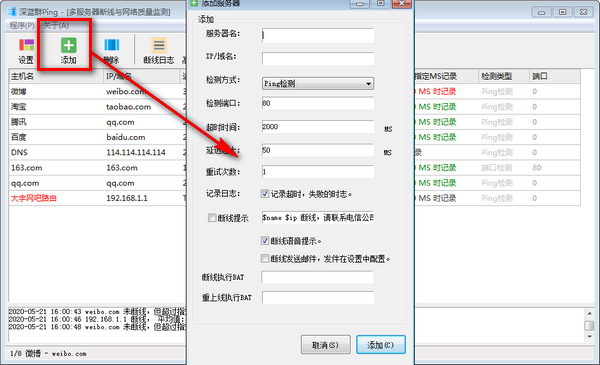
Task: Toggle 记录超时，失败的日志 checkbox
Action: tap(265, 194)
